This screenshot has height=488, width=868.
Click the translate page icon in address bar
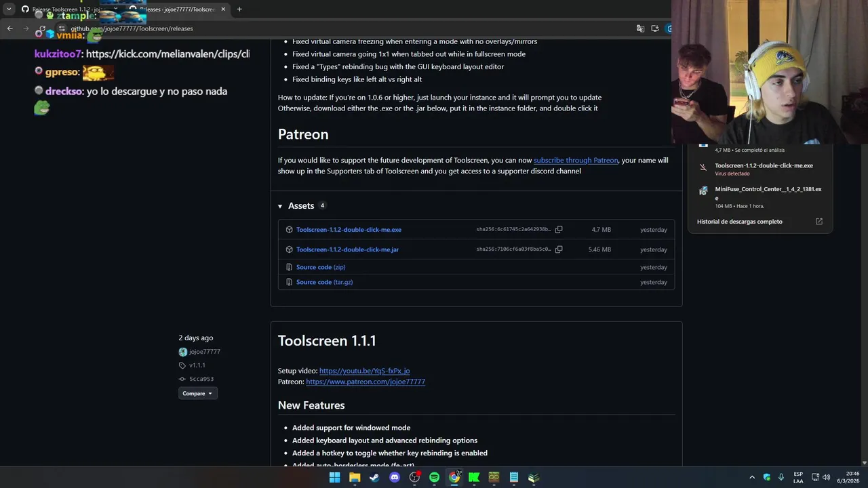pyautogui.click(x=640, y=28)
